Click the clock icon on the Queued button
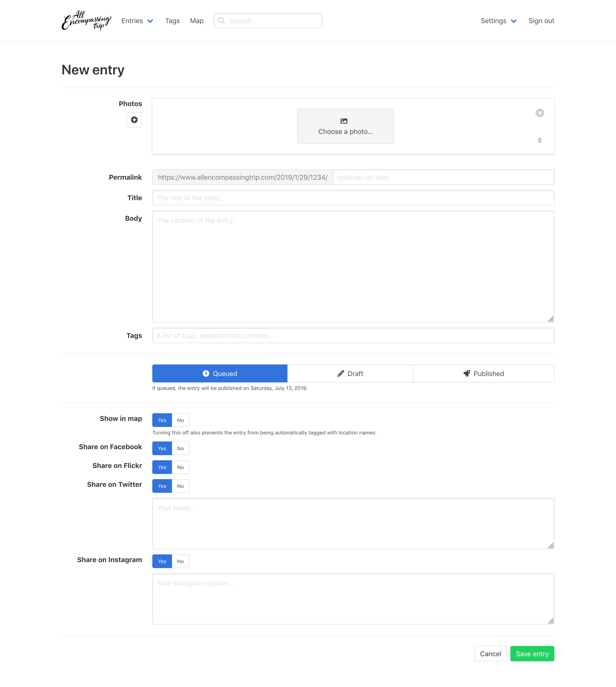The height and width of the screenshot is (687, 616). pos(206,373)
